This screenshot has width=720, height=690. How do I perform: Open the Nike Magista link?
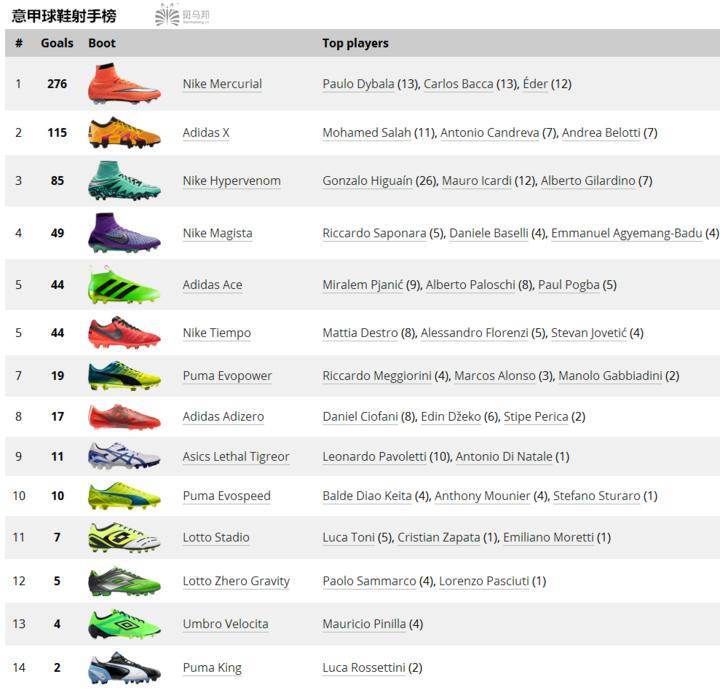(x=217, y=233)
